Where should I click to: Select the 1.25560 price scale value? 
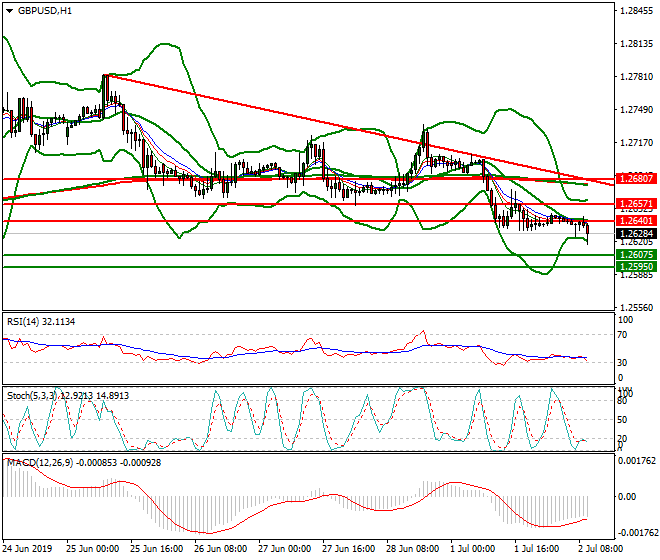click(637, 308)
